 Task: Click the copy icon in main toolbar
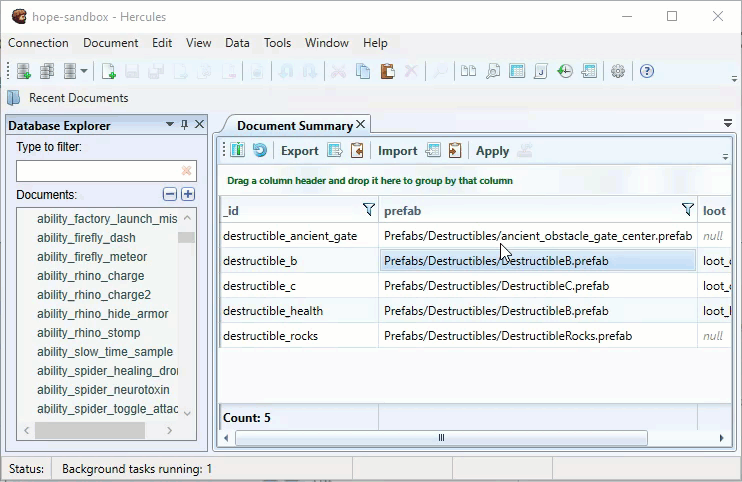[x=363, y=71]
